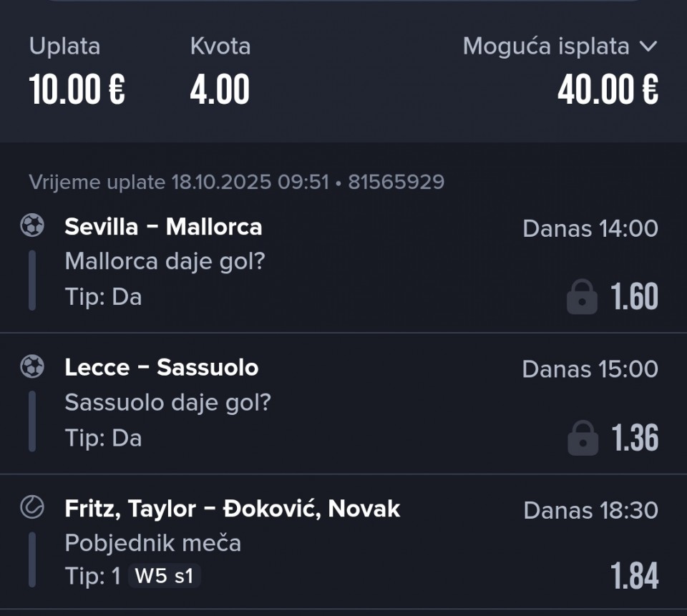Click the 1.60 odds value
The image size is (687, 616).
(634, 297)
